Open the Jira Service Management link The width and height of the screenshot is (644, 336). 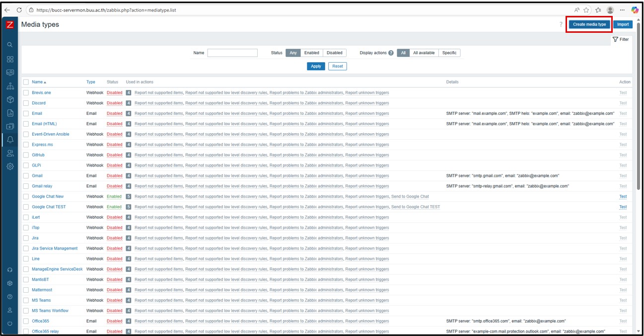click(55, 249)
